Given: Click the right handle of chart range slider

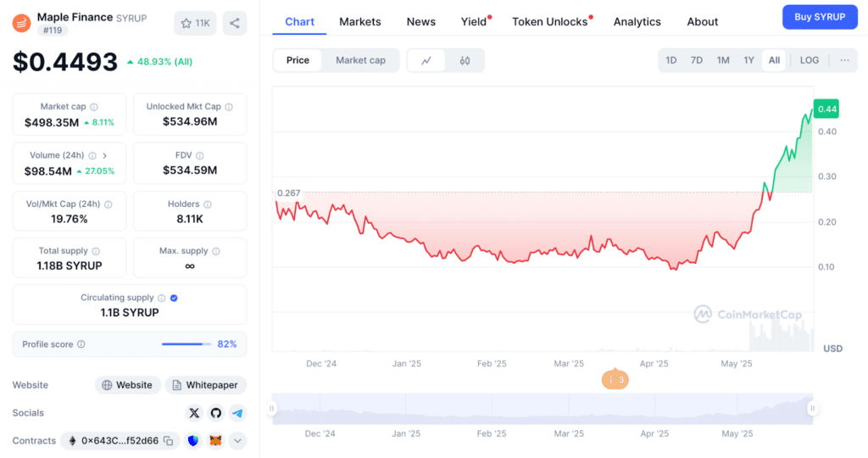Looking at the screenshot, I should click(x=812, y=409).
